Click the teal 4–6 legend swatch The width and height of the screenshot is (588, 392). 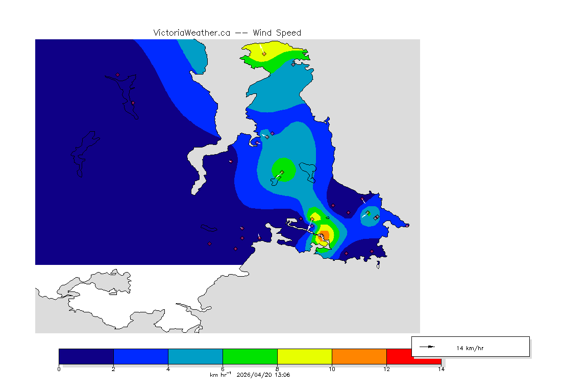[195, 356]
